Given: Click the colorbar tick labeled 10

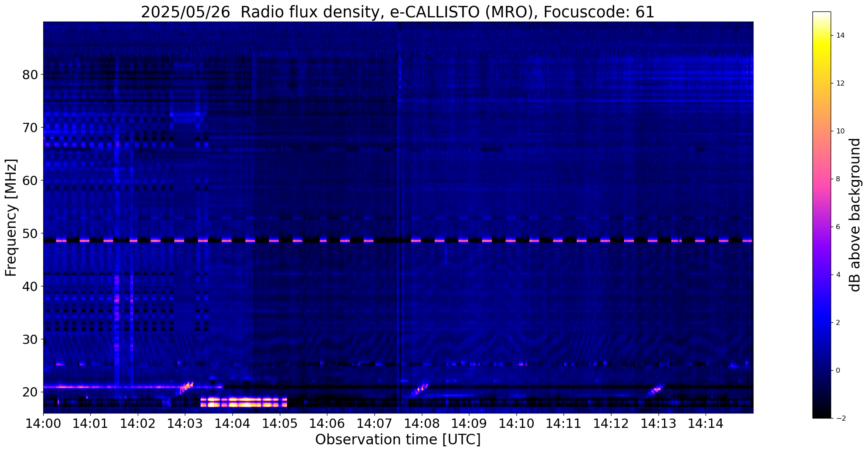Looking at the screenshot, I should 839,131.
